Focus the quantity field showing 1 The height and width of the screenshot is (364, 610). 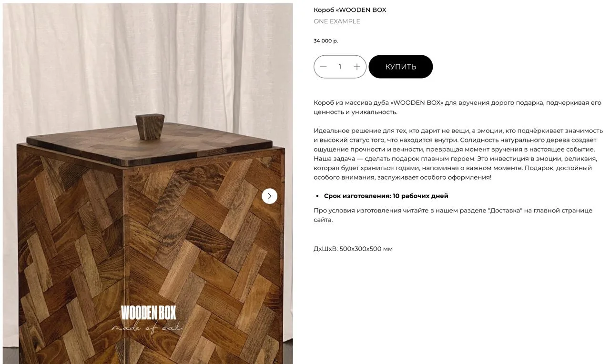click(340, 67)
